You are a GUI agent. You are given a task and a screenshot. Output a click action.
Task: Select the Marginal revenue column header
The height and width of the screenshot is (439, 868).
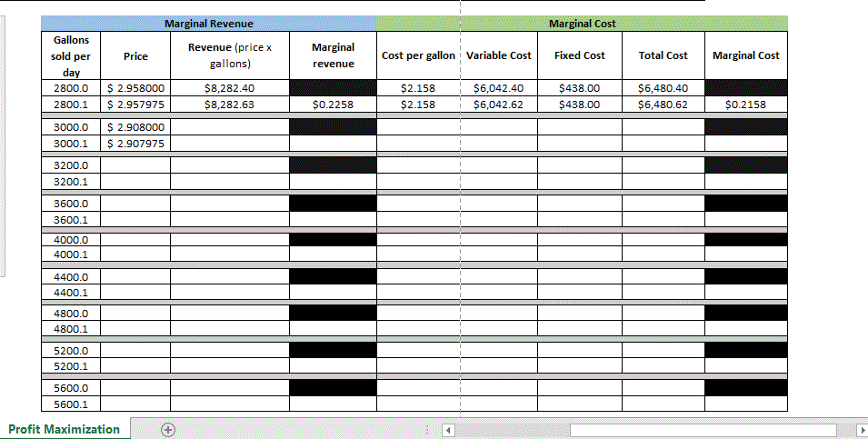(x=333, y=56)
